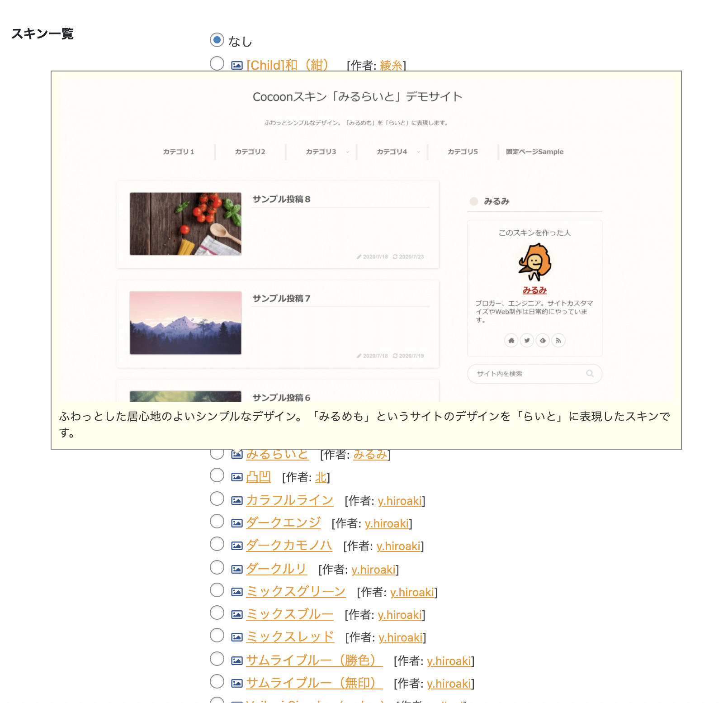Choose the ミックスレッド skin radio button
The height and width of the screenshot is (703, 728).
[217, 635]
